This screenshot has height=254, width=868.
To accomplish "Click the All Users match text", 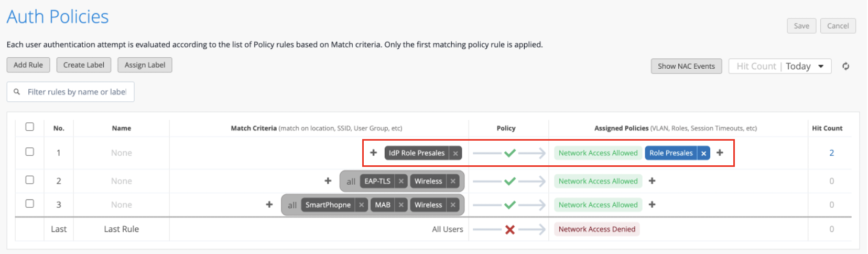I will point(448,229).
